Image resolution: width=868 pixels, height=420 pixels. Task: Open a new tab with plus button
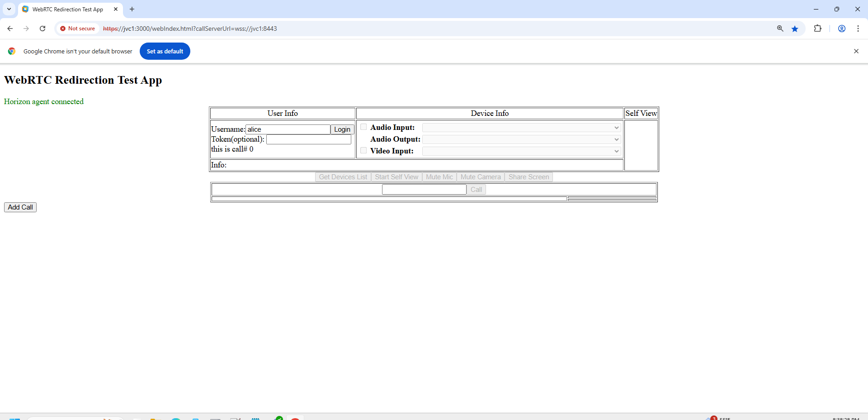pyautogui.click(x=132, y=9)
